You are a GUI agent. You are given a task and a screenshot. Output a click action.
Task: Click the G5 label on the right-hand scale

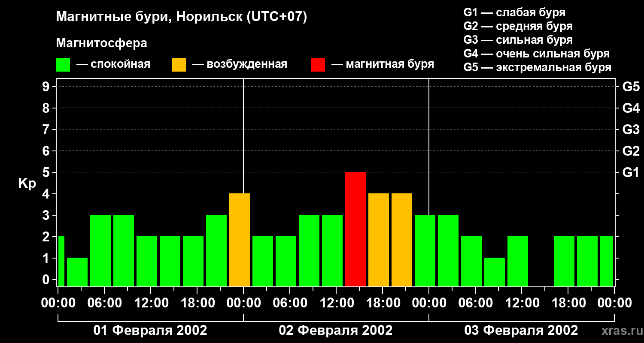pyautogui.click(x=631, y=87)
